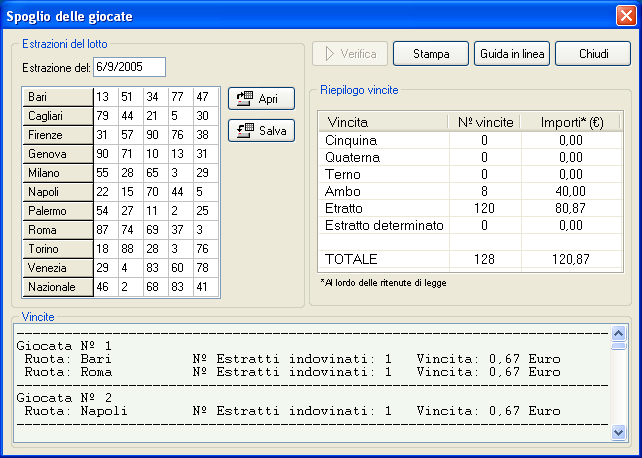Click the Ruota: Bari result line
Image resolution: width=642 pixels, height=458 pixels.
[x=292, y=359]
